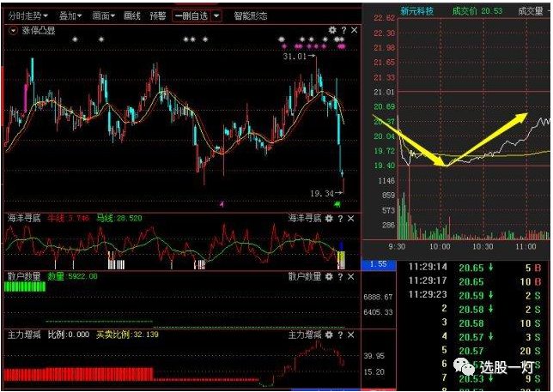Screen dimensions: 553x392
Task: Select the 主力增减 indicator title on left
Action: click(24, 335)
